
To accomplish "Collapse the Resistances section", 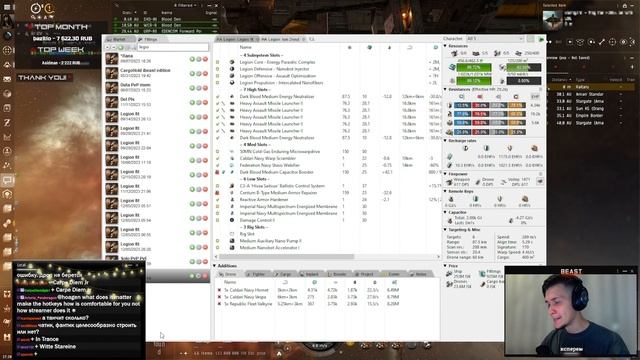I will pos(446,89).
